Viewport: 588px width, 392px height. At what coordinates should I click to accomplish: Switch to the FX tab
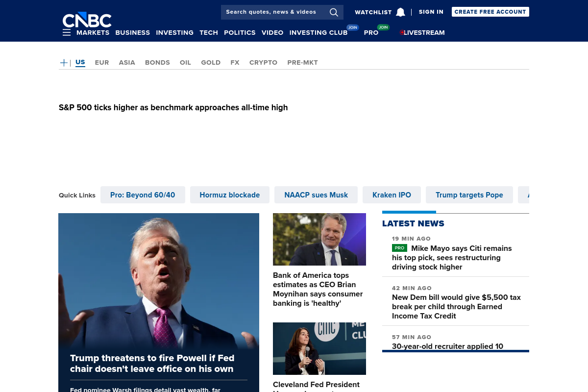(235, 63)
